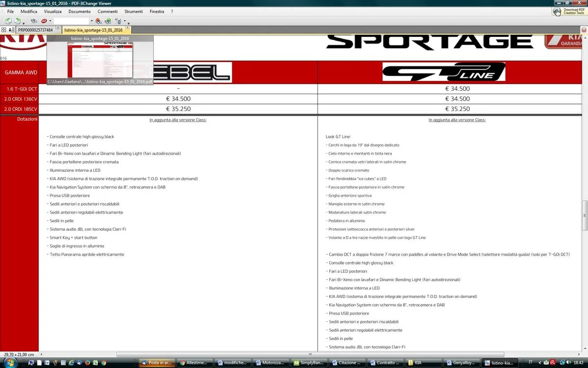Image resolution: width=588 pixels, height=368 pixels.
Task: Click the GT Line trim logo
Action: pyautogui.click(x=444, y=72)
